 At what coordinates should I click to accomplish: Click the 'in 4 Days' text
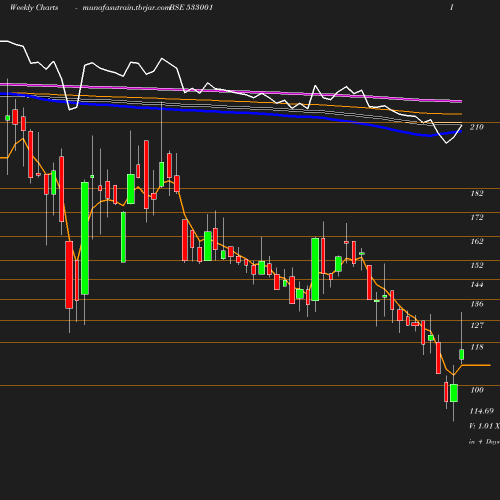tap(484, 442)
